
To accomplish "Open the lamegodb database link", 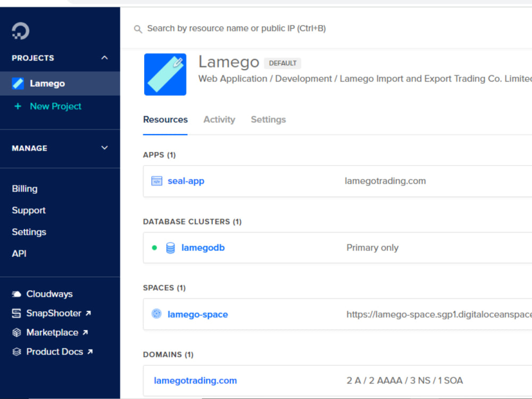I will (203, 248).
